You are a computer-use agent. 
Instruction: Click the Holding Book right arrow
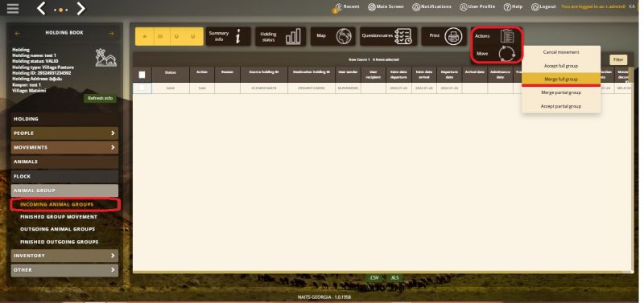[111, 33]
